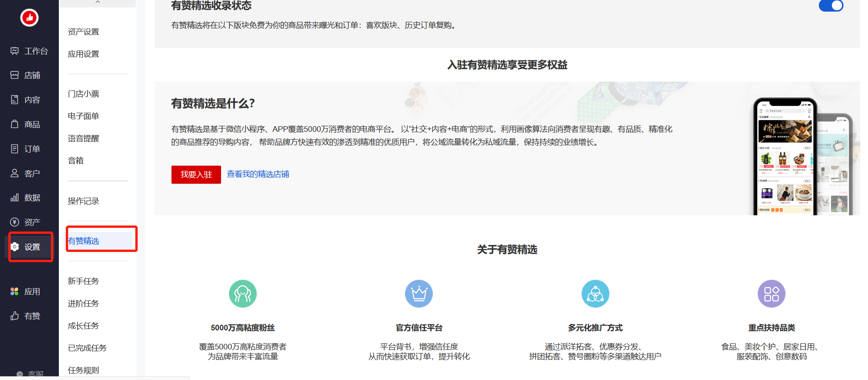This screenshot has width=868, height=380.
Task: Click the 关于有赞精选 heading
Action: tap(507, 250)
